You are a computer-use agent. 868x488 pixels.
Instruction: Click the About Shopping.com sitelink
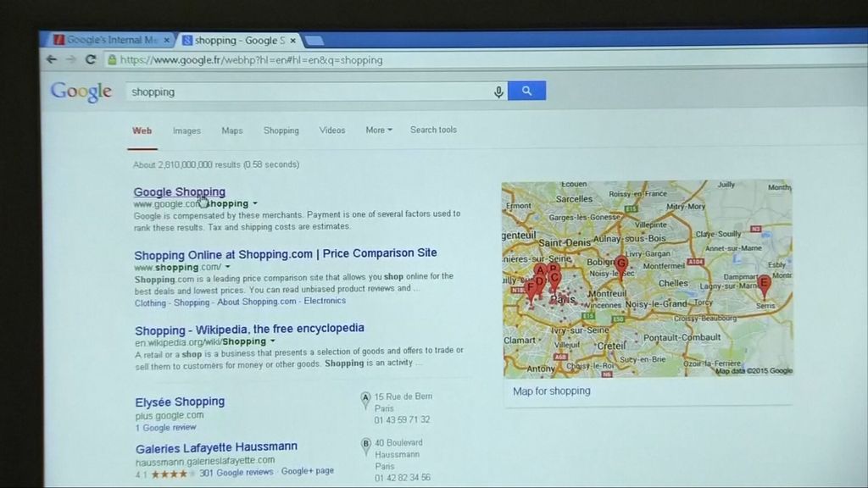(x=256, y=302)
